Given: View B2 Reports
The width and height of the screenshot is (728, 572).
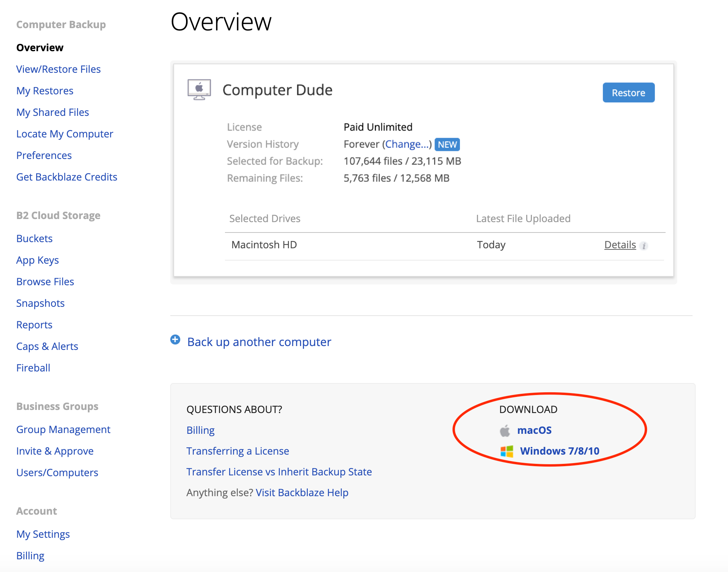Looking at the screenshot, I should coord(34,325).
